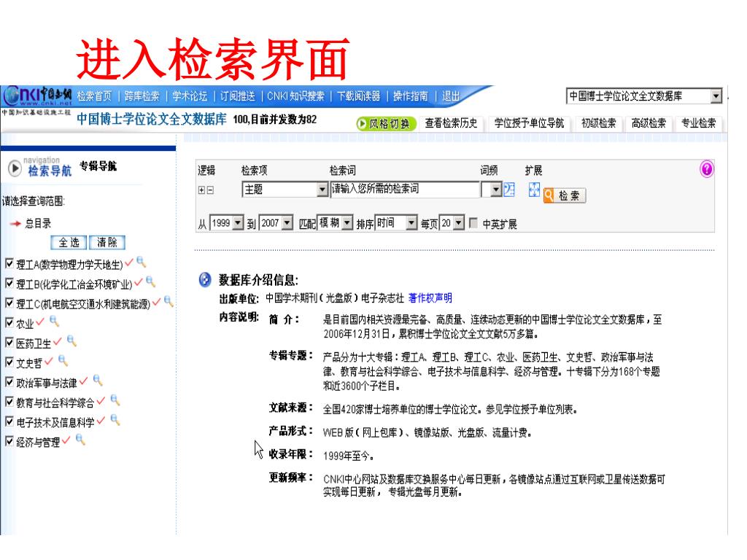Uncheck 理工B(化学化工冶金环境矿业) checkbox
This screenshot has height=560, width=747.
(x=9, y=283)
